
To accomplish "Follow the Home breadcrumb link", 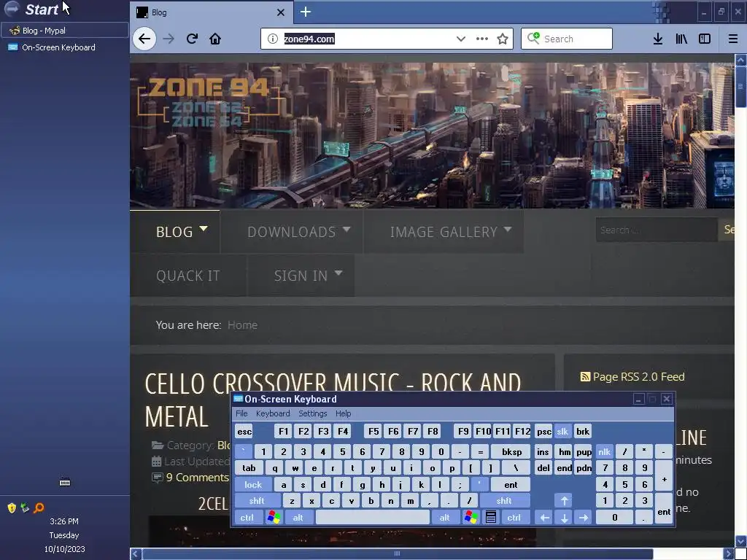I will pos(242,325).
